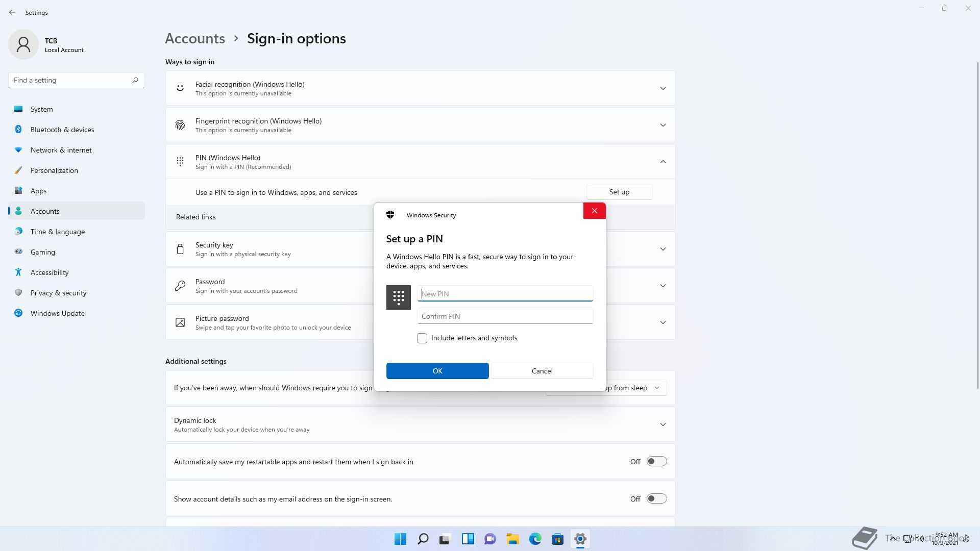
Task: Click the Windows Security shield icon
Action: point(390,215)
